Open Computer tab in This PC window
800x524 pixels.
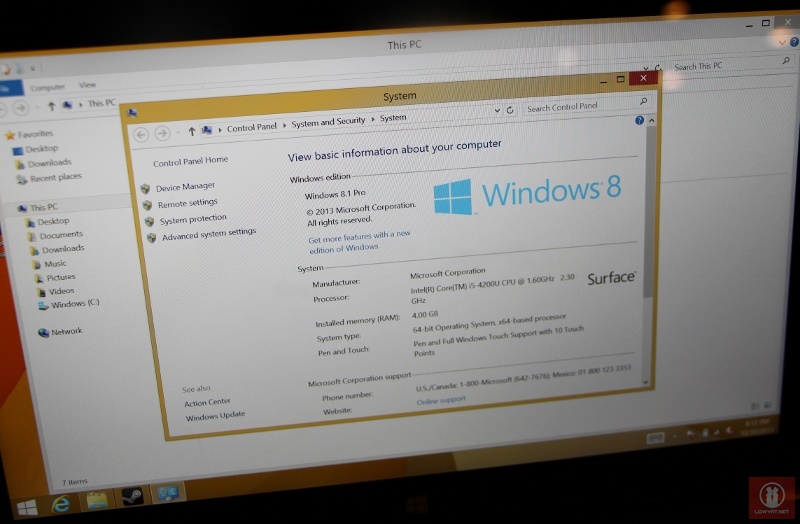[47, 88]
